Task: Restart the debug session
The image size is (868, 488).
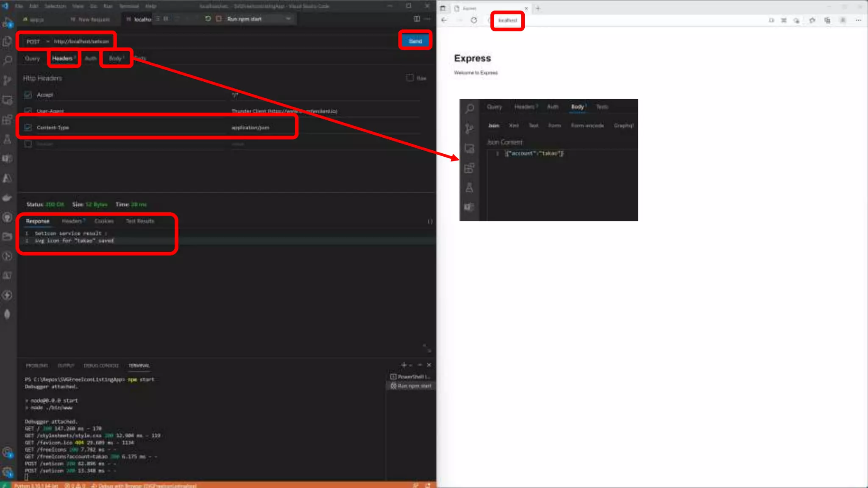Action: tap(208, 19)
